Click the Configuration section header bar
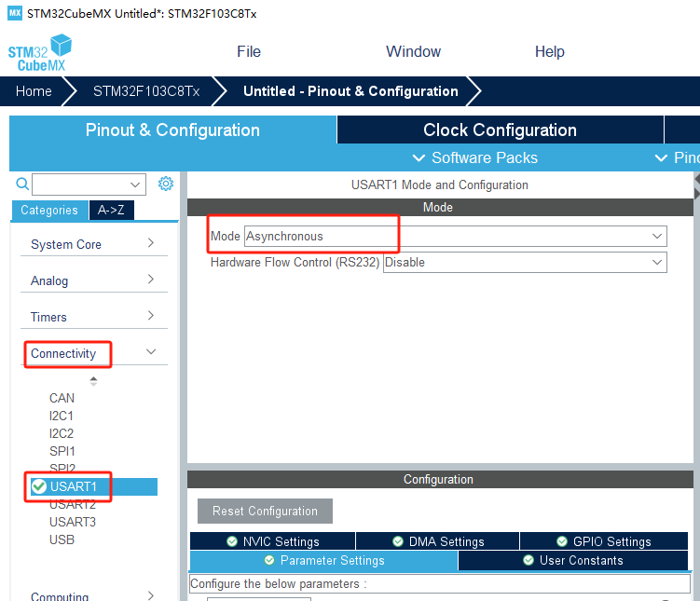Image resolution: width=700 pixels, height=601 pixels. 440,479
